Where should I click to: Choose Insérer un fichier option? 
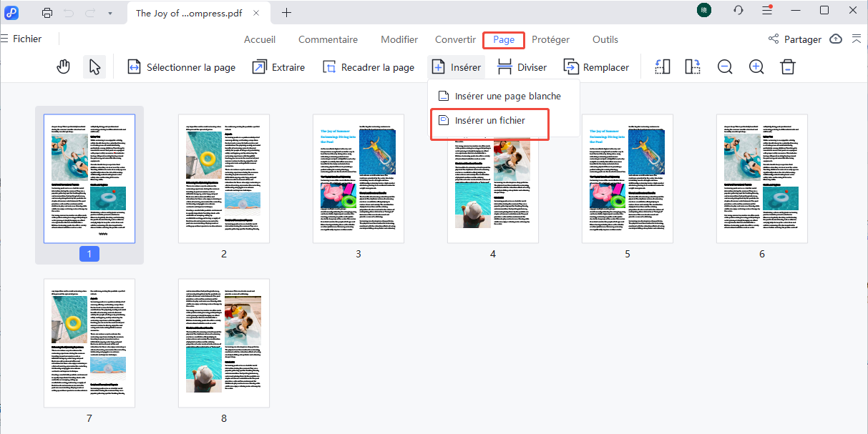tap(489, 121)
